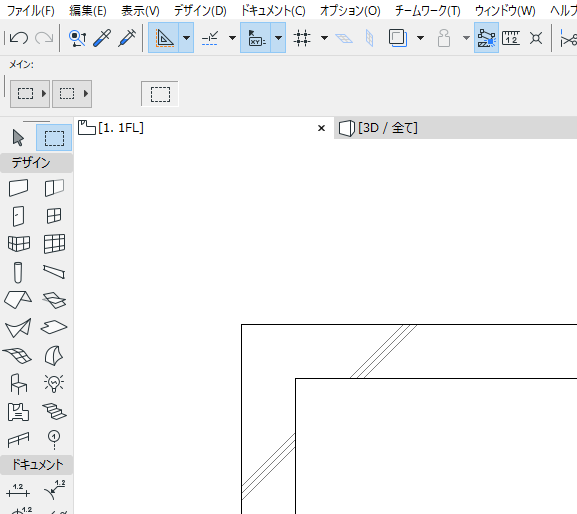Toggle the guide lines triangle button
The image size is (577, 514).
point(164,38)
